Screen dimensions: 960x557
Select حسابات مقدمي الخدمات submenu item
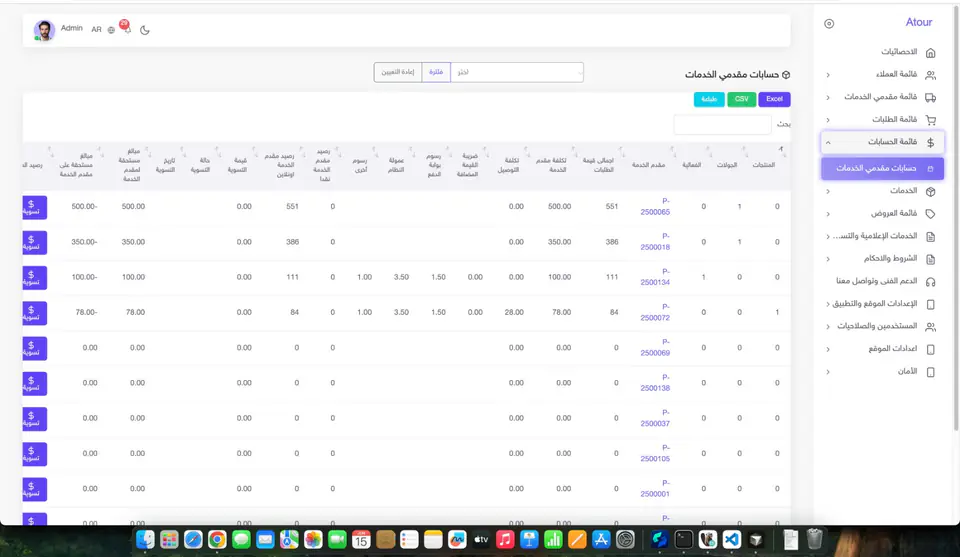click(882, 168)
